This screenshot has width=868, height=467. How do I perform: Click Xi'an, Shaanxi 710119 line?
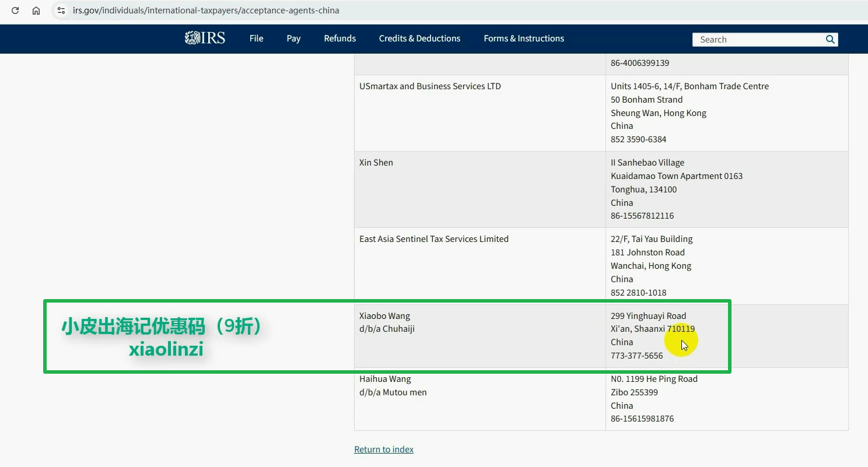pos(653,329)
